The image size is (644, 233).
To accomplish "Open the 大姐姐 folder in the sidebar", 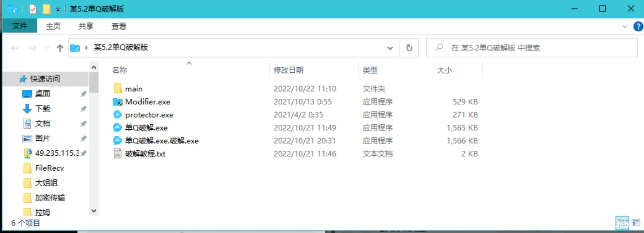I will pyautogui.click(x=46, y=183).
